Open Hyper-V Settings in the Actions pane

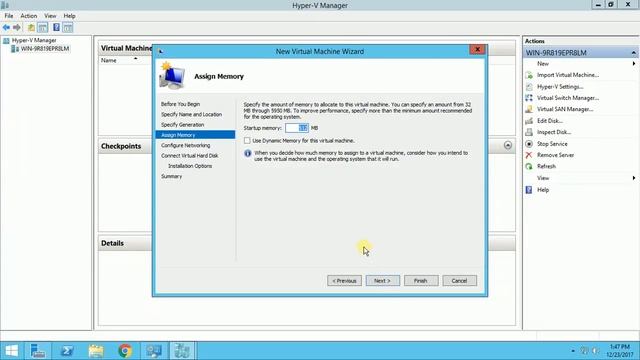560,87
